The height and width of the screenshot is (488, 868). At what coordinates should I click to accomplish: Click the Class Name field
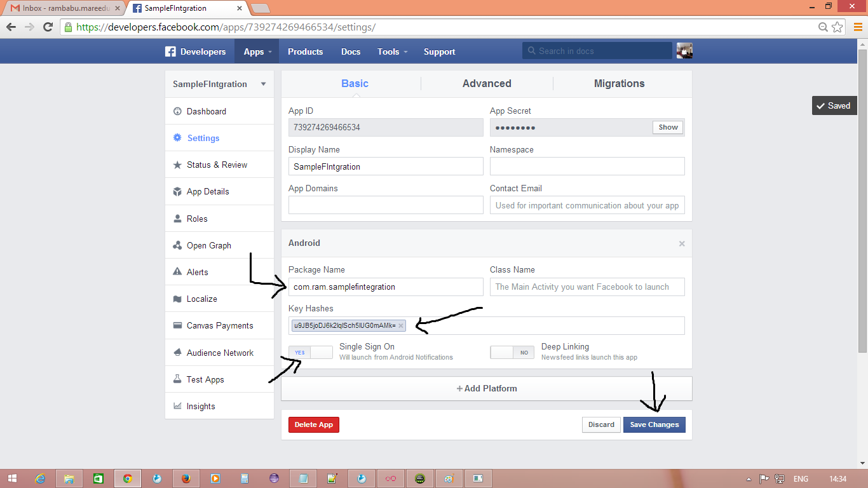(x=587, y=287)
